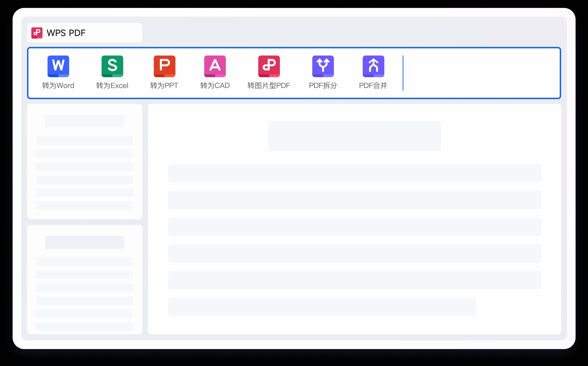This screenshot has width=588, height=366.
Task: Click the 转为Word label
Action: [x=58, y=85]
